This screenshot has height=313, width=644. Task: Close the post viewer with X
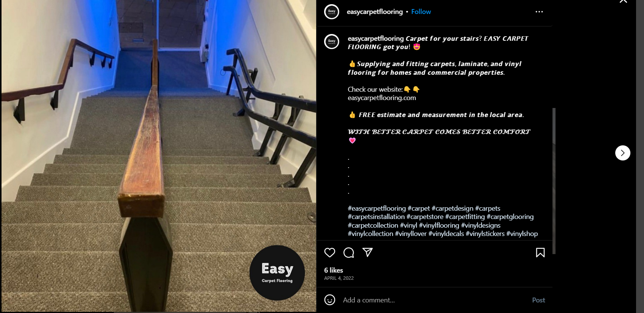623,1
